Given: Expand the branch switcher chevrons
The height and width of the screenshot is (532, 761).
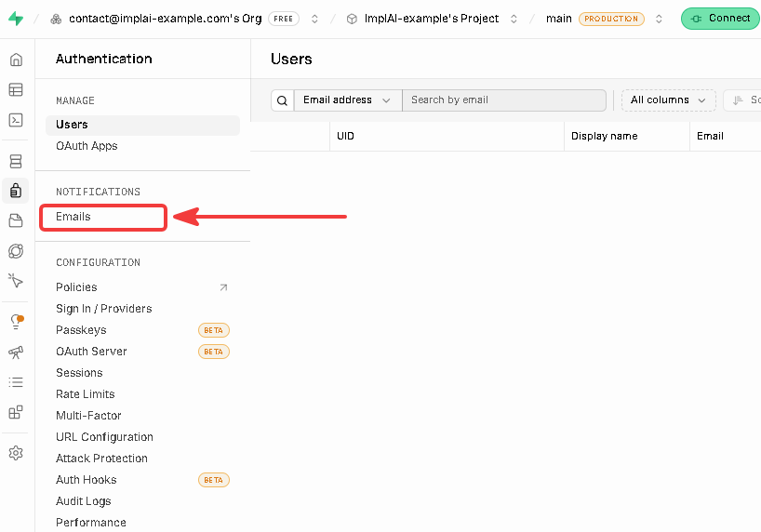Looking at the screenshot, I should (x=659, y=19).
